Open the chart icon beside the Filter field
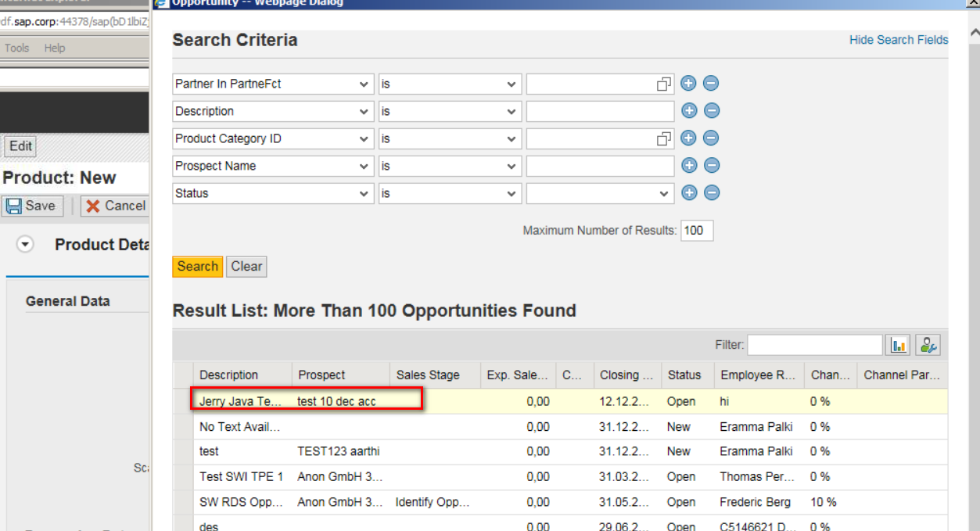 coord(899,345)
